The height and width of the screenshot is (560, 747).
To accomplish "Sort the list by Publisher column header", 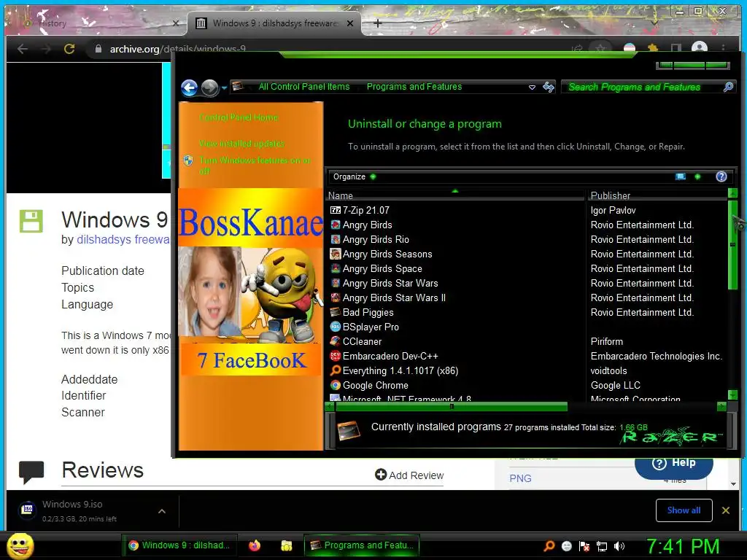I will click(657, 195).
